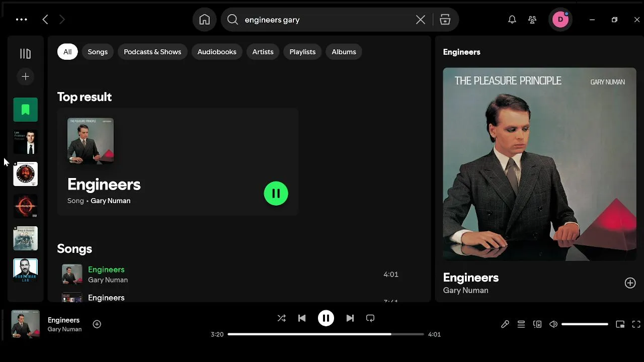Pause playback in the bottom bar
Screen dimensions: 644x362
point(326,318)
